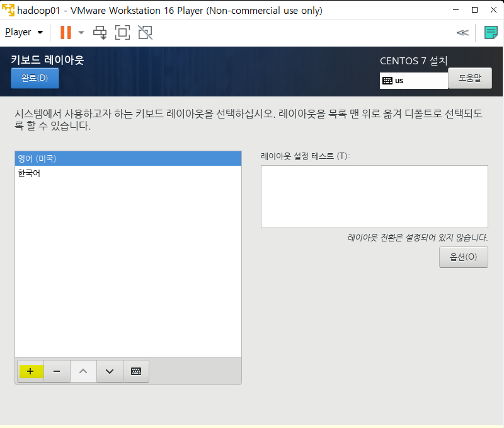The height and width of the screenshot is (428, 504).
Task: Open layout switching 옵션(O) button
Action: [464, 257]
